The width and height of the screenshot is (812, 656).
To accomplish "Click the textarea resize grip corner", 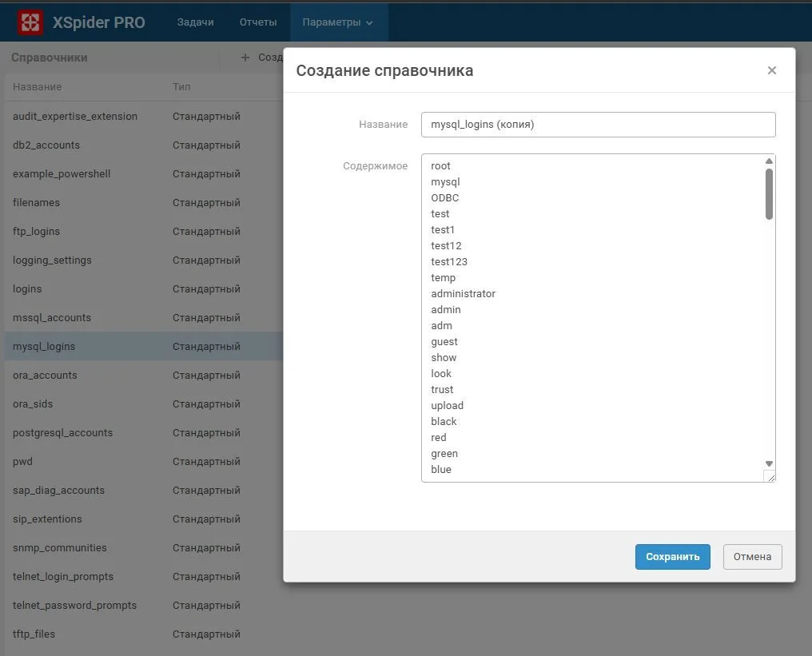I will tap(770, 476).
